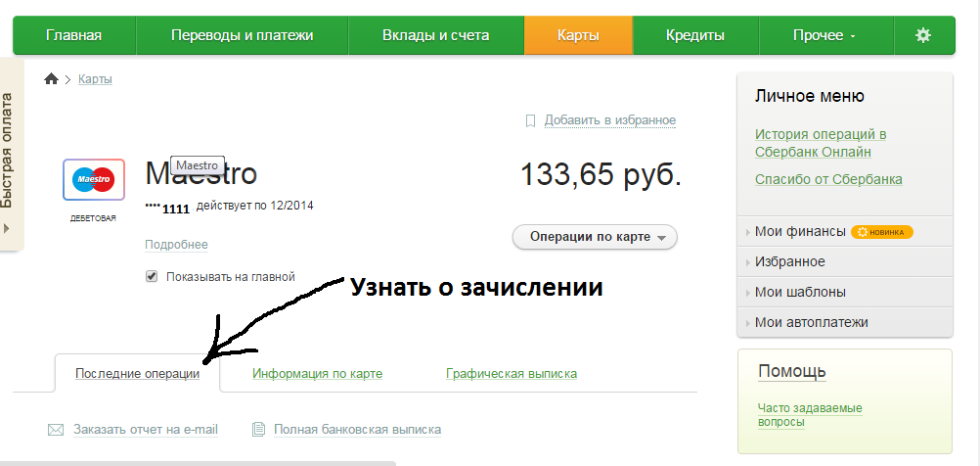Switch to Информация по карте tab
Screen dimensions: 980x466
318,373
